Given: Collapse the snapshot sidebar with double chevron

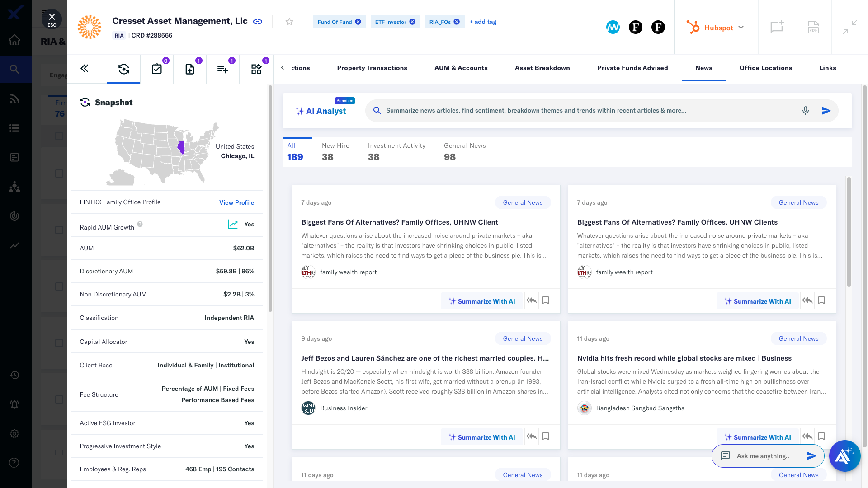Looking at the screenshot, I should click(x=85, y=68).
